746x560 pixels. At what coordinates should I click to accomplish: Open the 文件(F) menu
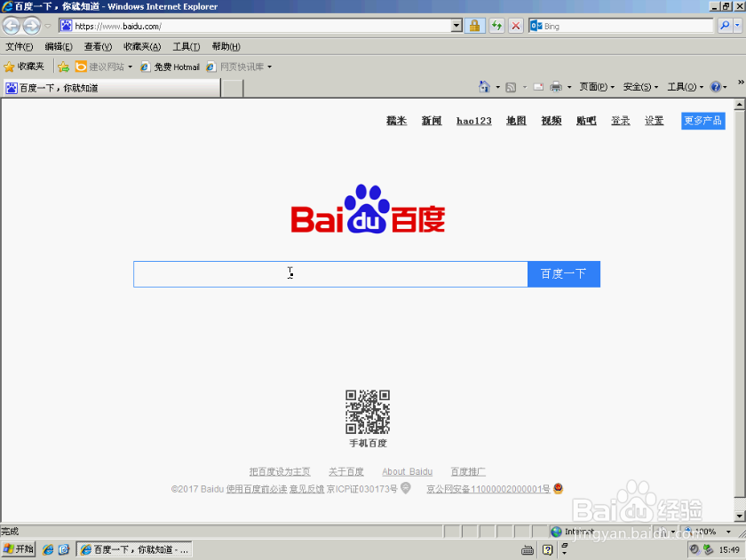(19, 46)
